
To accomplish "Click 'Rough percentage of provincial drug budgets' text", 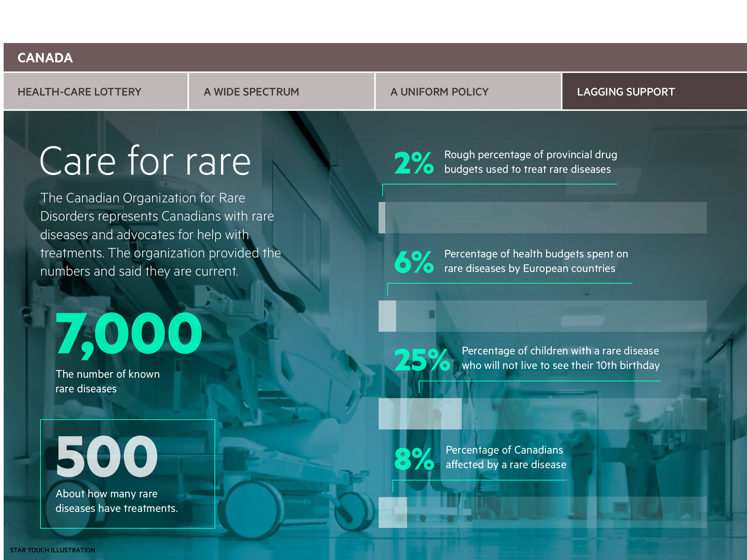I will point(531,162).
